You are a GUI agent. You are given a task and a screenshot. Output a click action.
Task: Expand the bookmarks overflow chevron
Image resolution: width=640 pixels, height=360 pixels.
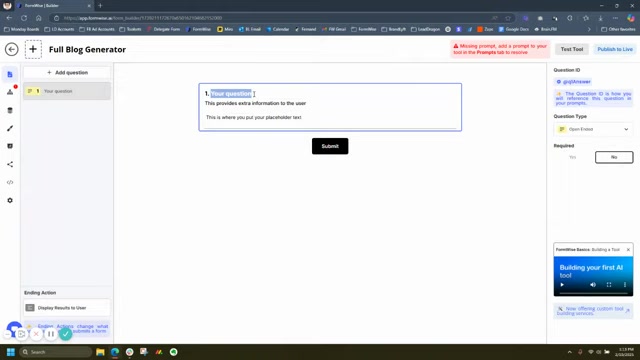(589, 29)
